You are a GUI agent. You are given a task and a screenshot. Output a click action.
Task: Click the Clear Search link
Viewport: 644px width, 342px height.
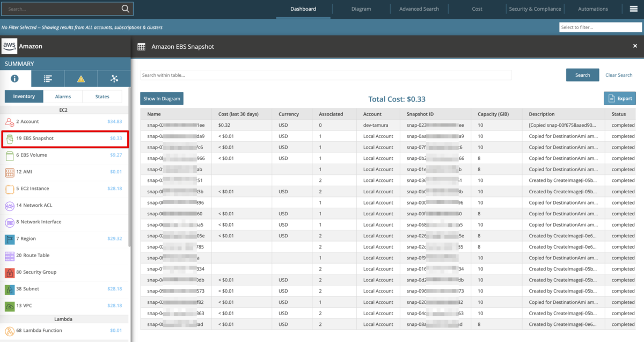click(619, 75)
